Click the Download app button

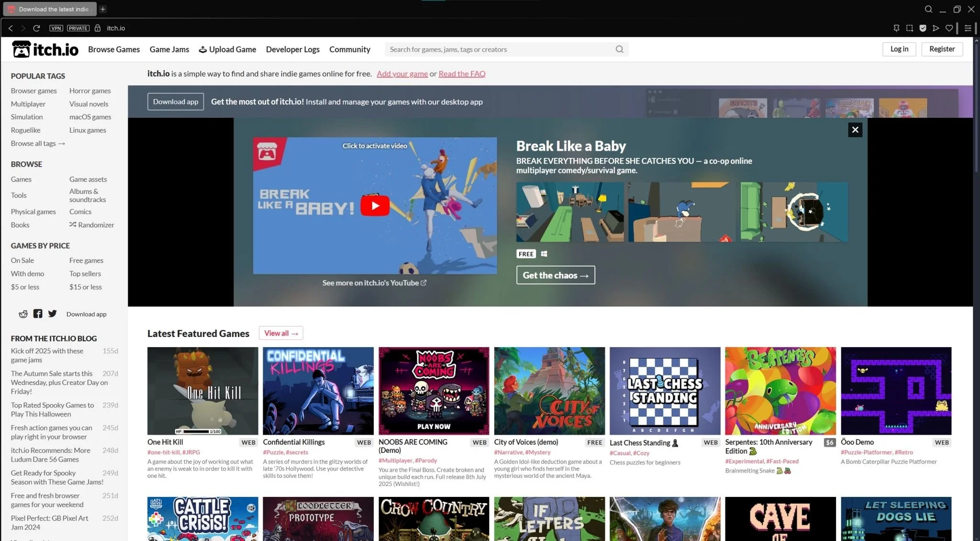pyautogui.click(x=175, y=102)
